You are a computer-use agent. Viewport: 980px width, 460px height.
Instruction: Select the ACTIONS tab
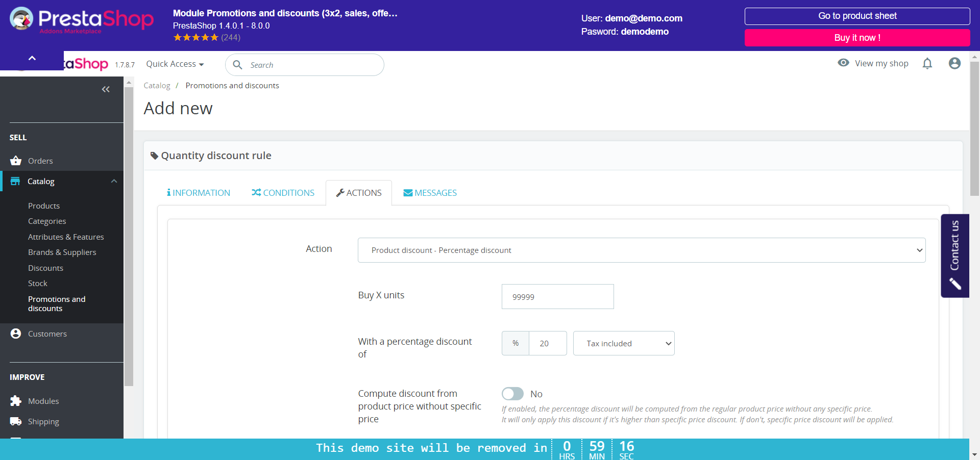[359, 193]
